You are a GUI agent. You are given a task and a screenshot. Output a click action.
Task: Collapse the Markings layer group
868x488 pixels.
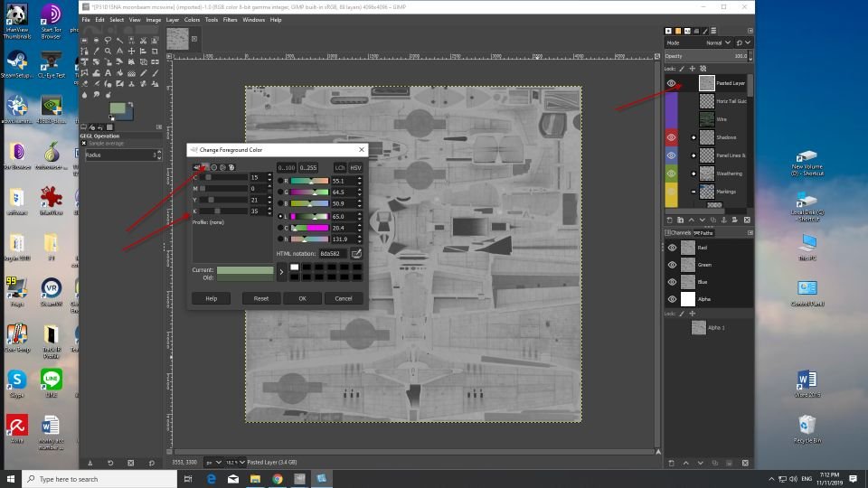(693, 192)
